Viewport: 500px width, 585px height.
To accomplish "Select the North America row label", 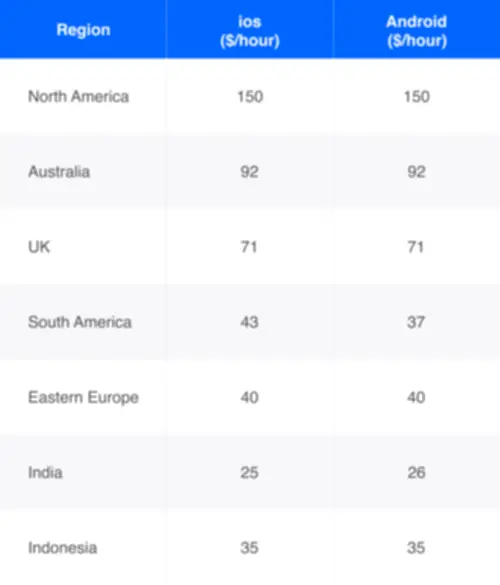I will point(78,97).
